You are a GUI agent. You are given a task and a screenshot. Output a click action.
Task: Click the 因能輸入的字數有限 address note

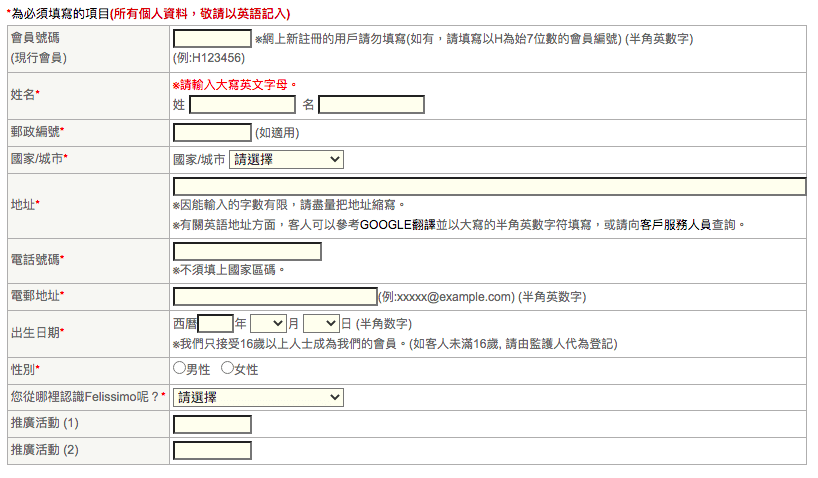point(288,205)
